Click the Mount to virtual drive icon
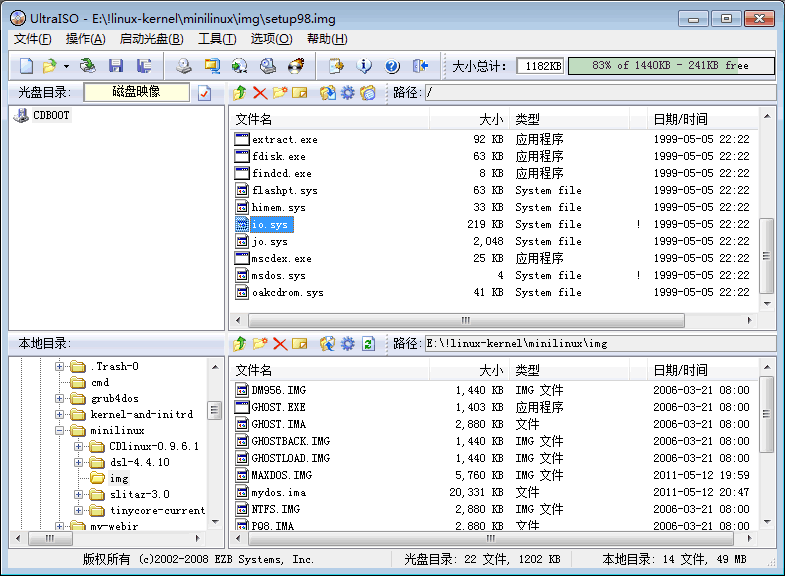 click(268, 66)
